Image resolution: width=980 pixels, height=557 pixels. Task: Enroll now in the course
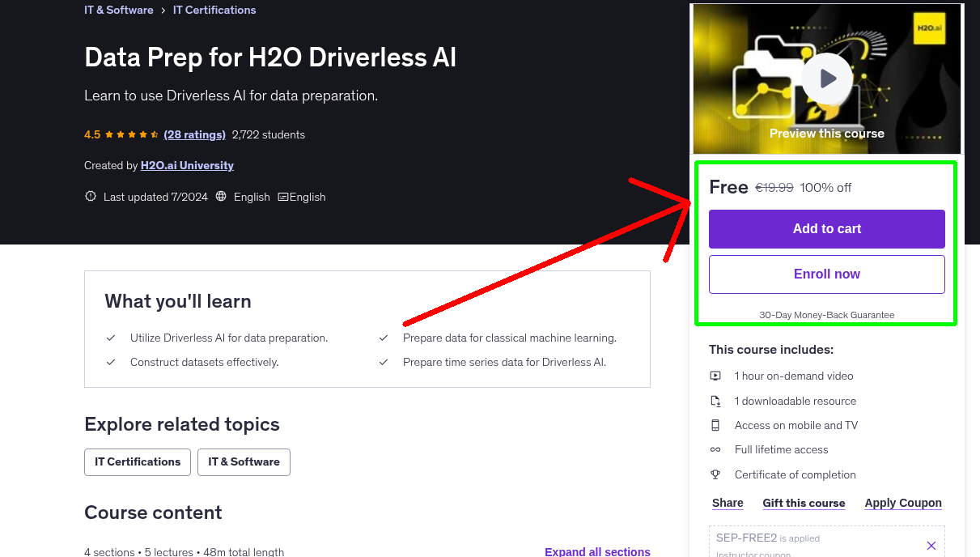point(826,274)
